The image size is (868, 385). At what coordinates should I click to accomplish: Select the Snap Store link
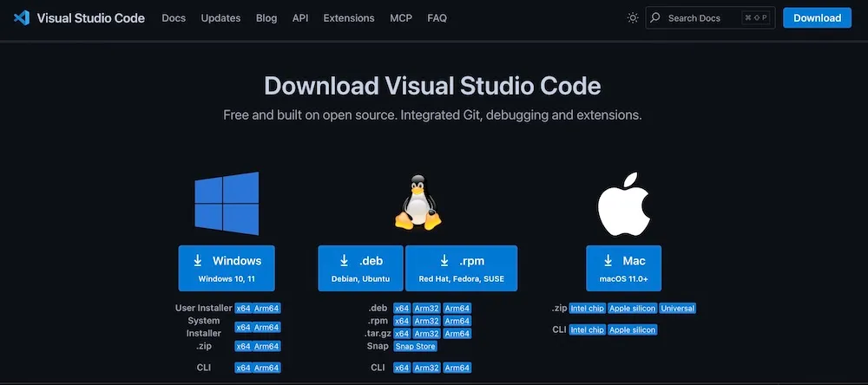415,346
